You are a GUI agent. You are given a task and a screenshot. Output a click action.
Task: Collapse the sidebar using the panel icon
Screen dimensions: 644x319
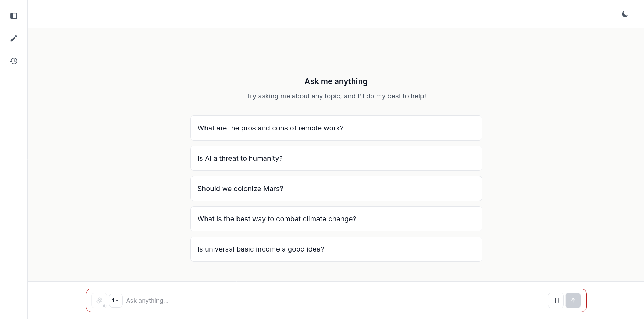[x=14, y=16]
